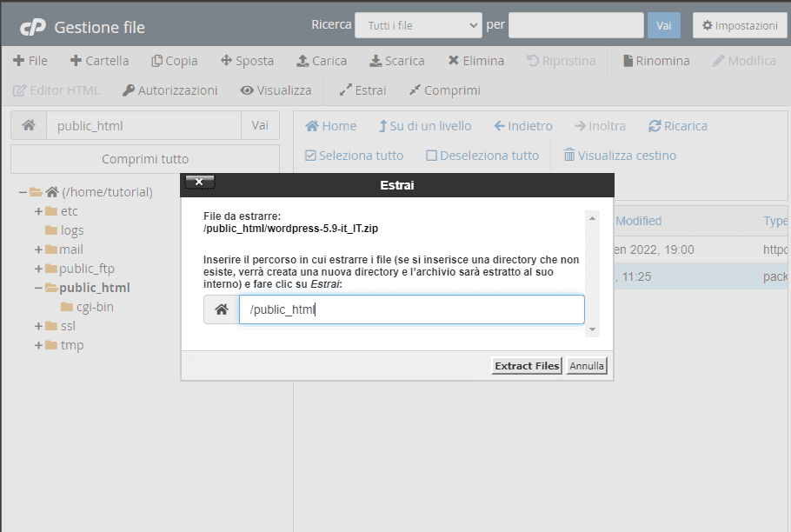Click Ricarica reload link
This screenshot has height=532, width=791.
coord(678,126)
